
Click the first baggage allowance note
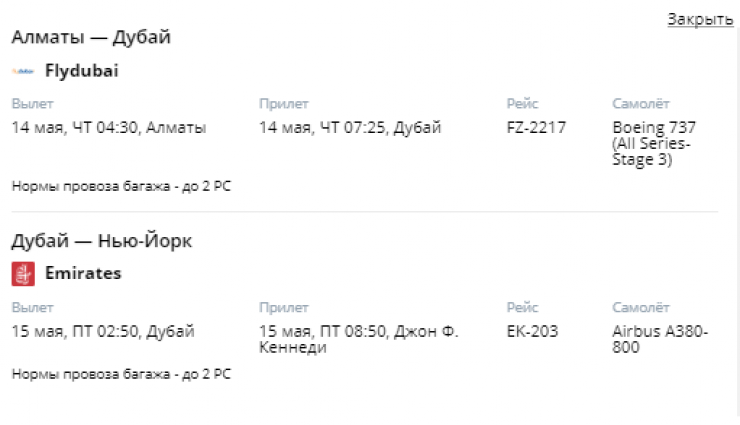pos(121,186)
